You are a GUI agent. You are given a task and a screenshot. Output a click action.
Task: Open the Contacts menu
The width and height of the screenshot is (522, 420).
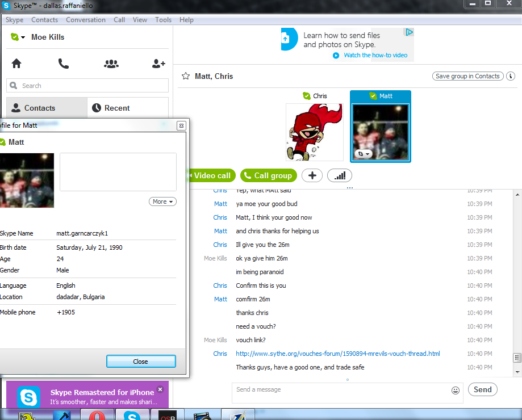tap(45, 20)
